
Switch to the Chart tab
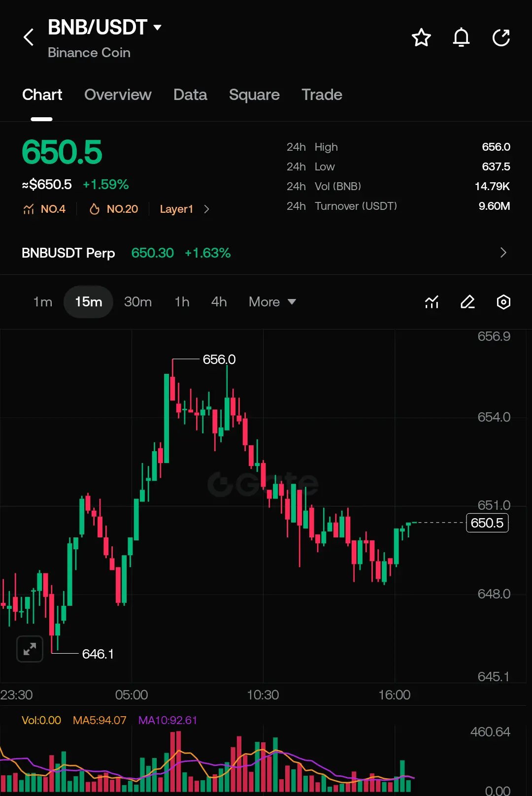point(42,95)
